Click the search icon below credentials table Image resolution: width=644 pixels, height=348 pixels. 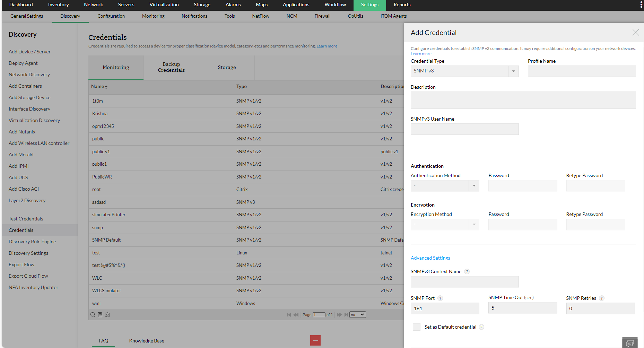pyautogui.click(x=93, y=315)
